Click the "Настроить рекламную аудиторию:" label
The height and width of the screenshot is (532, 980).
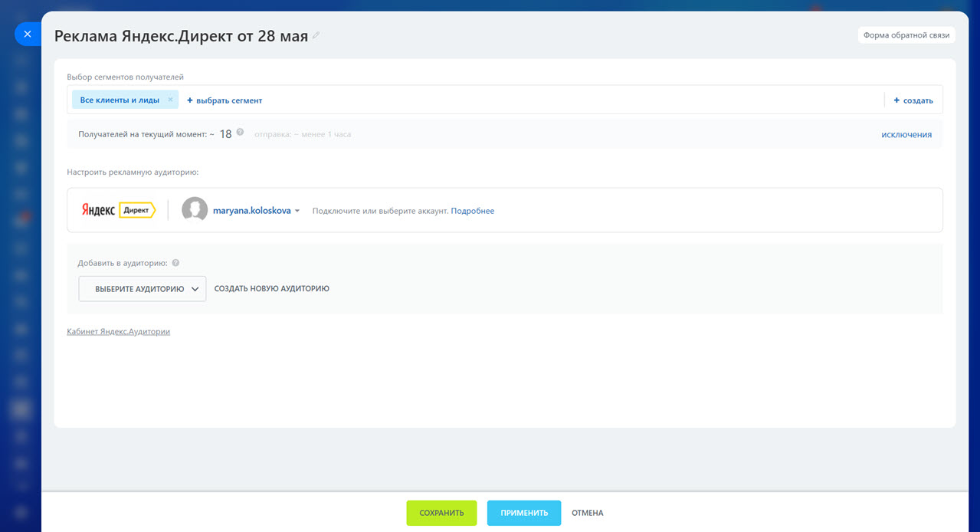click(x=133, y=172)
